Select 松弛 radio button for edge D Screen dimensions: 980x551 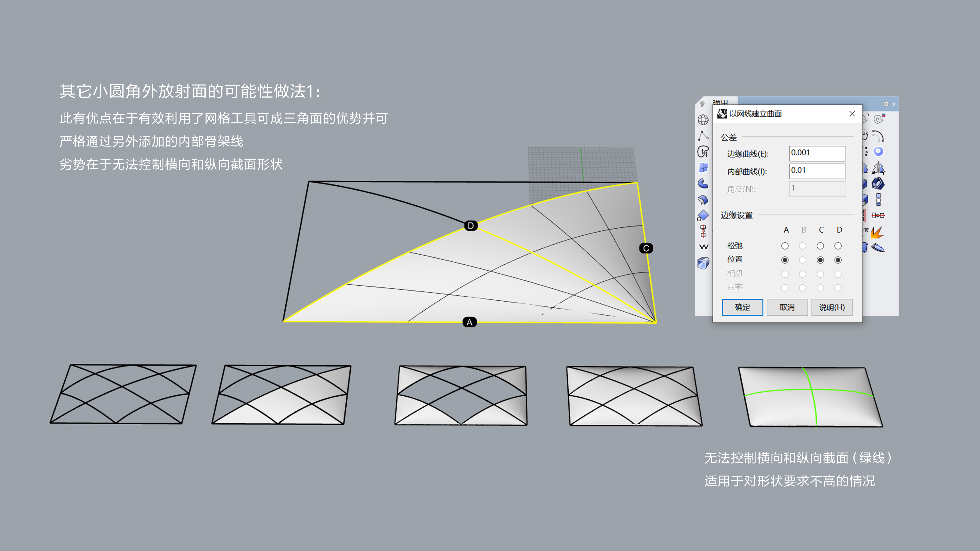pyautogui.click(x=838, y=246)
